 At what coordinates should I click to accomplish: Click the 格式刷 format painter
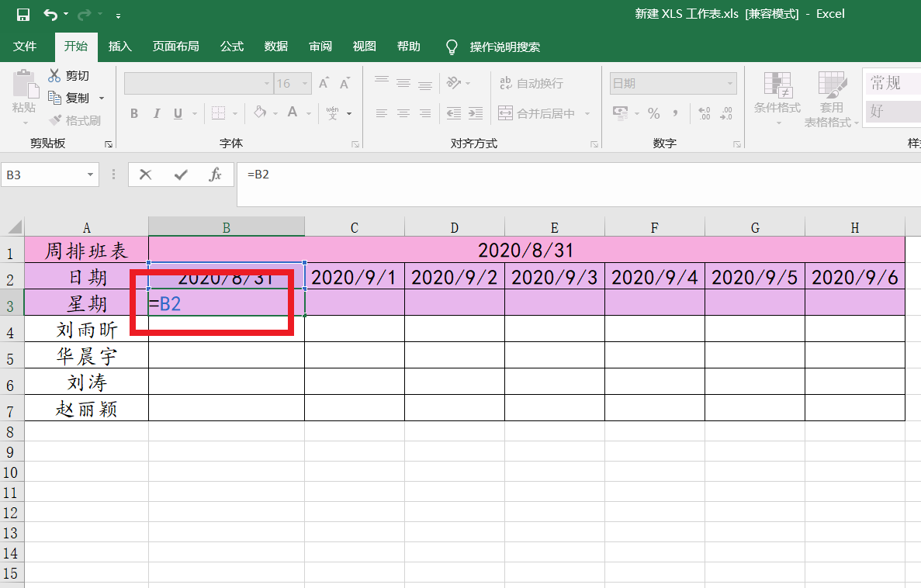point(74,120)
